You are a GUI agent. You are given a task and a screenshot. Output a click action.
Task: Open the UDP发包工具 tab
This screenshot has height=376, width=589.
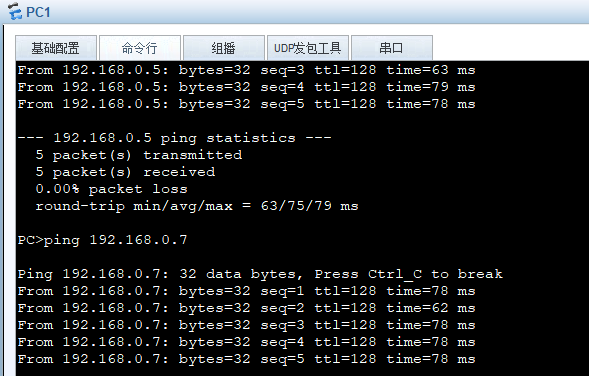[x=308, y=48]
